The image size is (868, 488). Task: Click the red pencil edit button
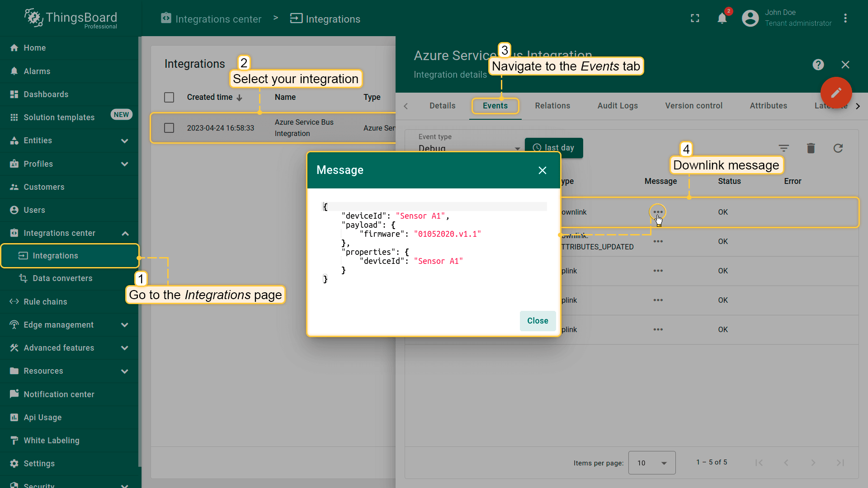coord(836,93)
